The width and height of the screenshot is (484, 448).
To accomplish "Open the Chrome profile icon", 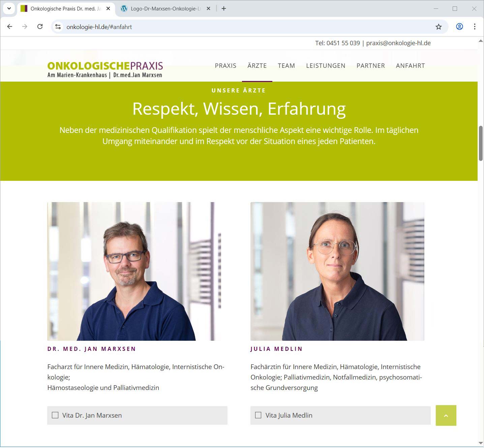I will point(459,26).
